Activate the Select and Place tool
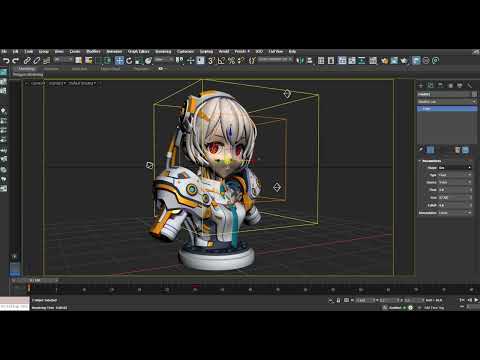The height and width of the screenshot is (360, 480). (x=148, y=60)
